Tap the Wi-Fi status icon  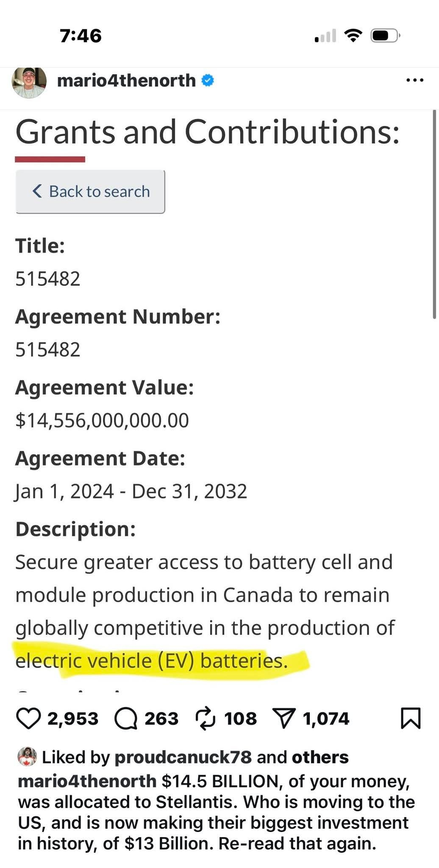coord(353,36)
